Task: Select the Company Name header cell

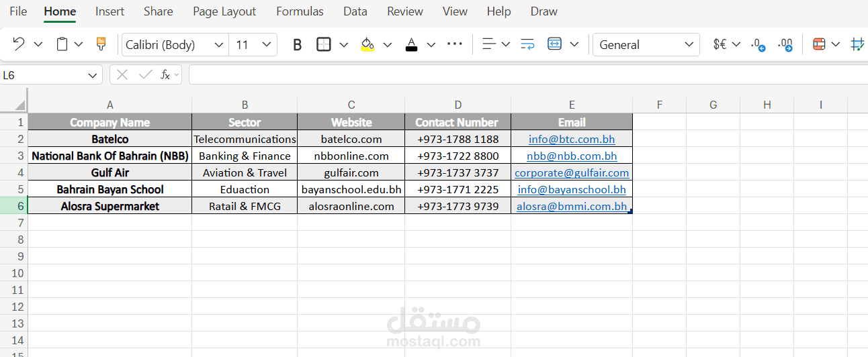Action: [110, 122]
